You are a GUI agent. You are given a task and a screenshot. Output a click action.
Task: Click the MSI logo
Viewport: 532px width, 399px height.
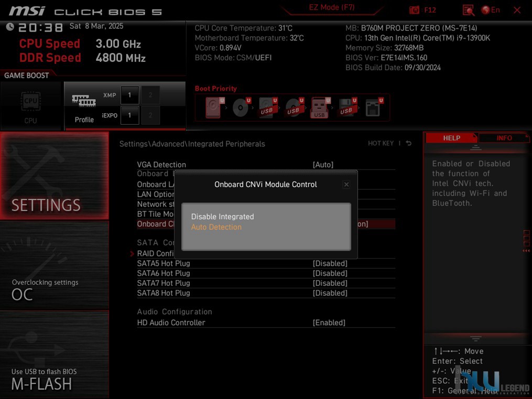coord(27,11)
